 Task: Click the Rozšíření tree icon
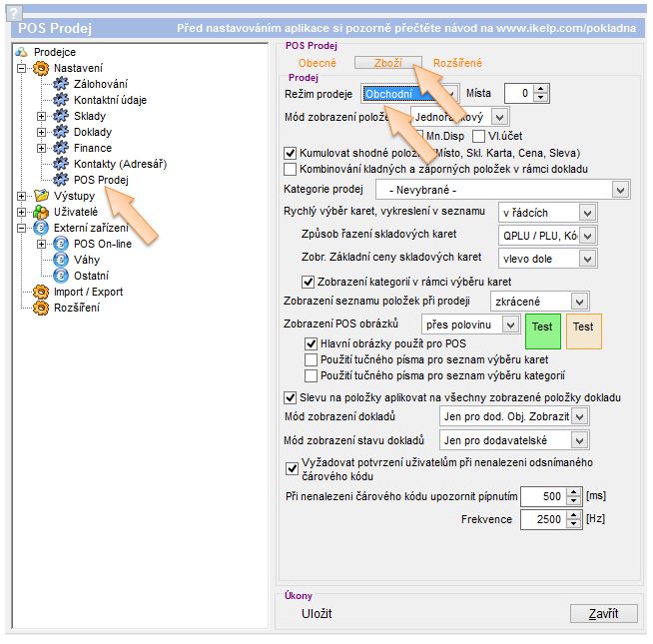(x=41, y=308)
